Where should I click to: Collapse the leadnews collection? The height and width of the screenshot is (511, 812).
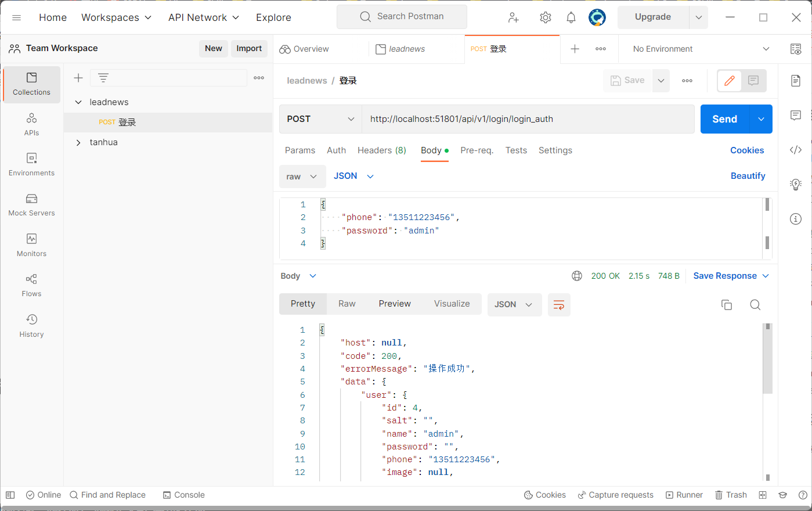tap(78, 102)
